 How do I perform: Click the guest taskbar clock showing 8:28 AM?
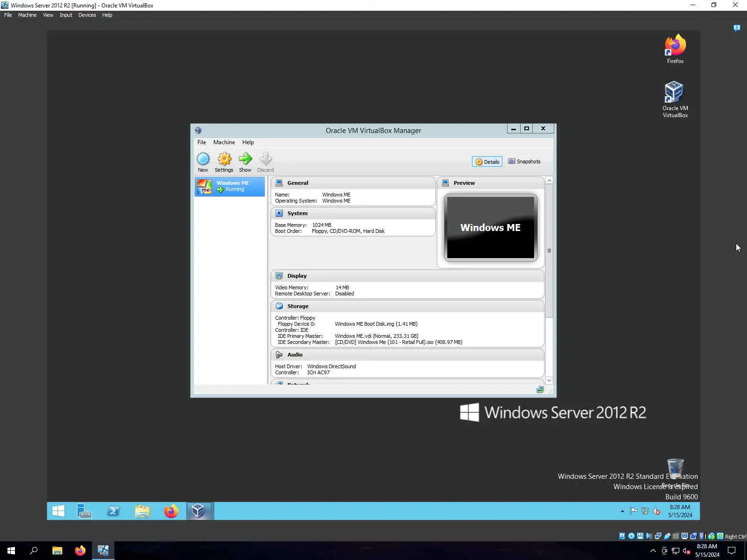[680, 511]
